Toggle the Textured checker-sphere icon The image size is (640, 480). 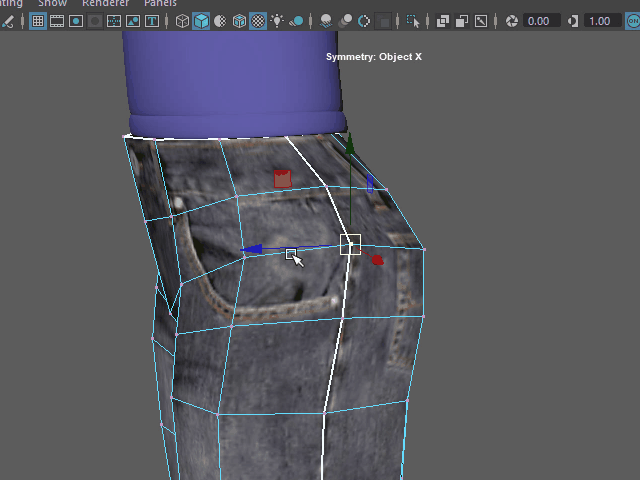(x=257, y=21)
